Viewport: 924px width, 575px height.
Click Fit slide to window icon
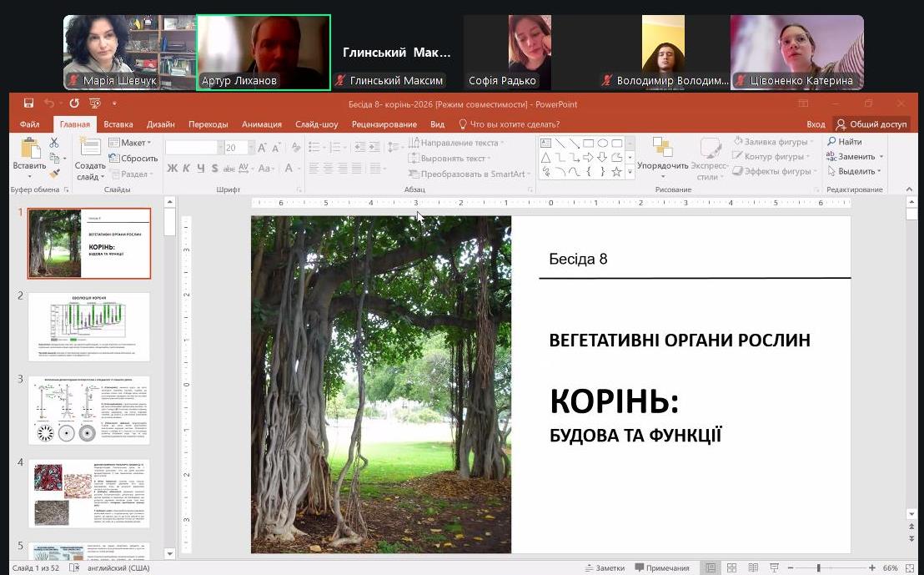(911, 568)
